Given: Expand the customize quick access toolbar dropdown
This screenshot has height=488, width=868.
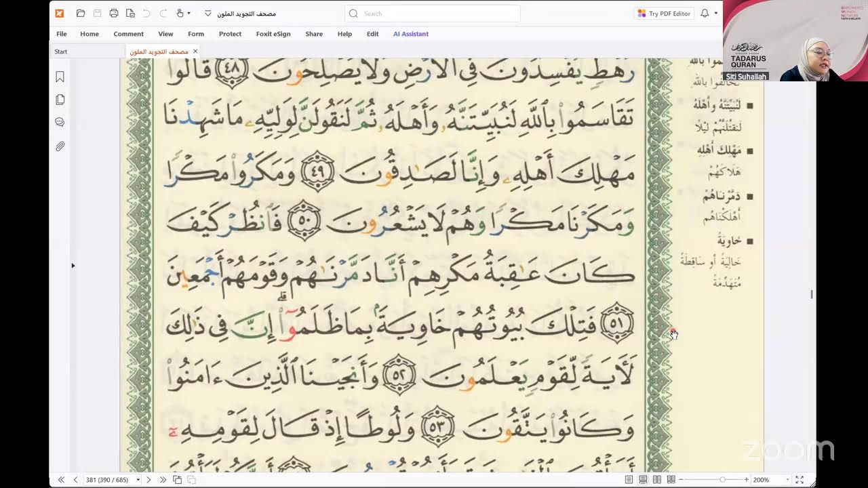Looking at the screenshot, I should [208, 13].
